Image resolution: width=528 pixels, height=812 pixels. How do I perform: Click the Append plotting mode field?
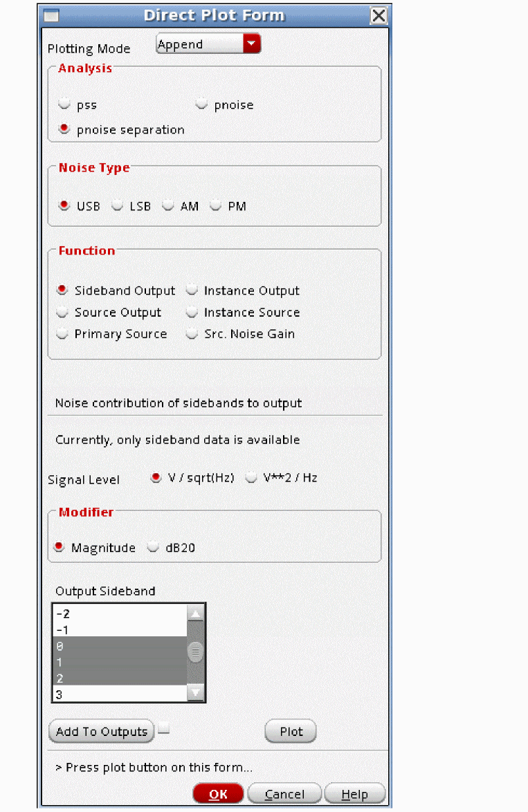pyautogui.click(x=200, y=44)
